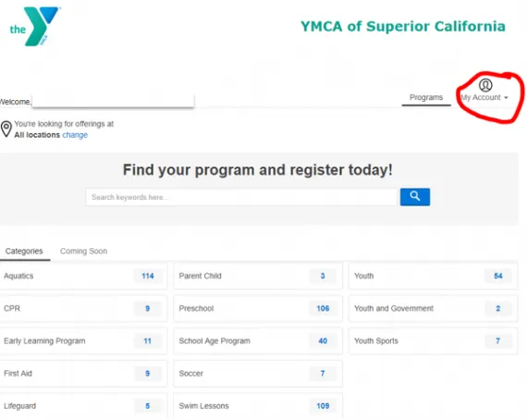Click the Welcome name field

(113, 101)
